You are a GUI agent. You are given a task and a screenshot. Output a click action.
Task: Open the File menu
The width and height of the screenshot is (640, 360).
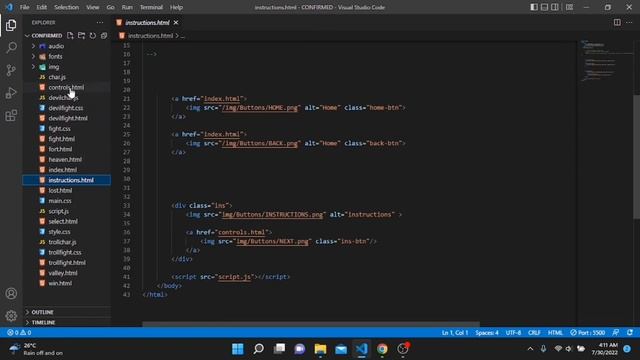click(x=24, y=7)
